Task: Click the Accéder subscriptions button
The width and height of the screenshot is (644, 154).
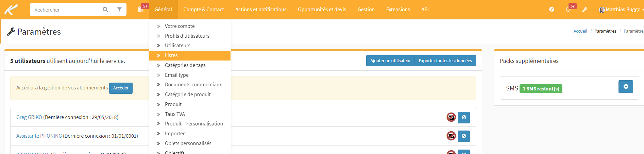Action: 121,88
